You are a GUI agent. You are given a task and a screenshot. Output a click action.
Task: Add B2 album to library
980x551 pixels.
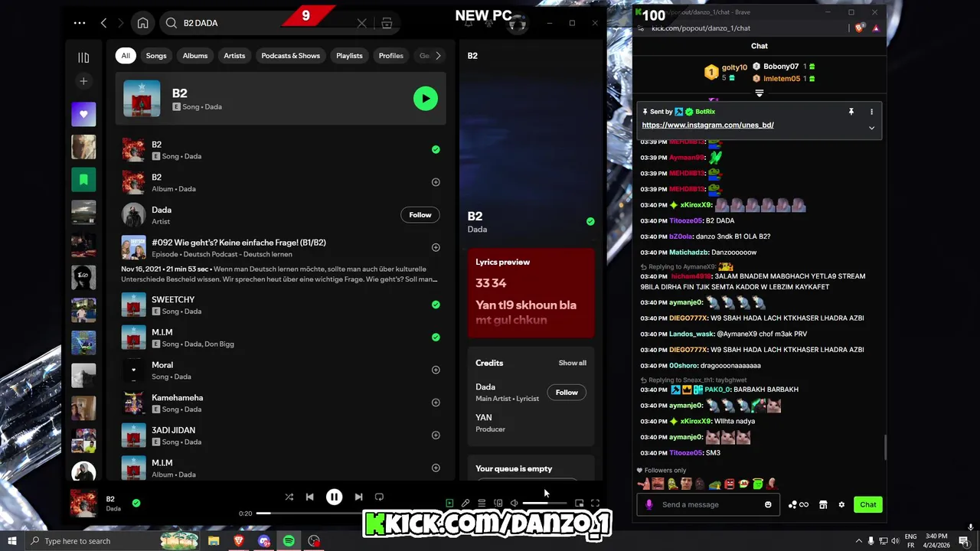[436, 182]
